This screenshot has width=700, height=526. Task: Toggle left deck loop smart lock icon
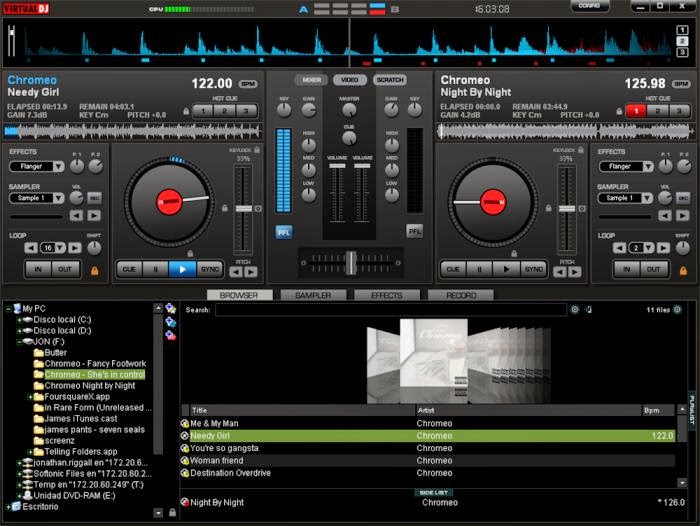click(x=95, y=271)
